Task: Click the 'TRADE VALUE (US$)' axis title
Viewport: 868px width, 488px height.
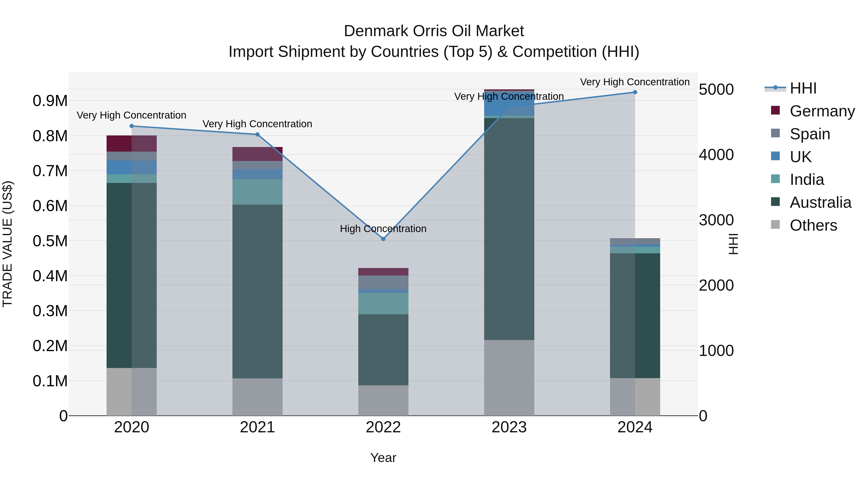Action: (x=7, y=244)
